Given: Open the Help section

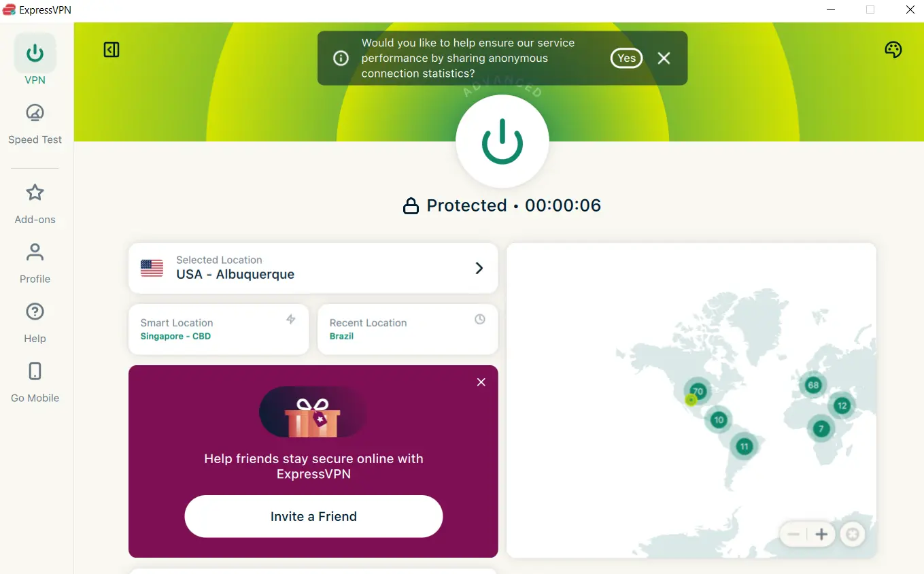Looking at the screenshot, I should 35,323.
